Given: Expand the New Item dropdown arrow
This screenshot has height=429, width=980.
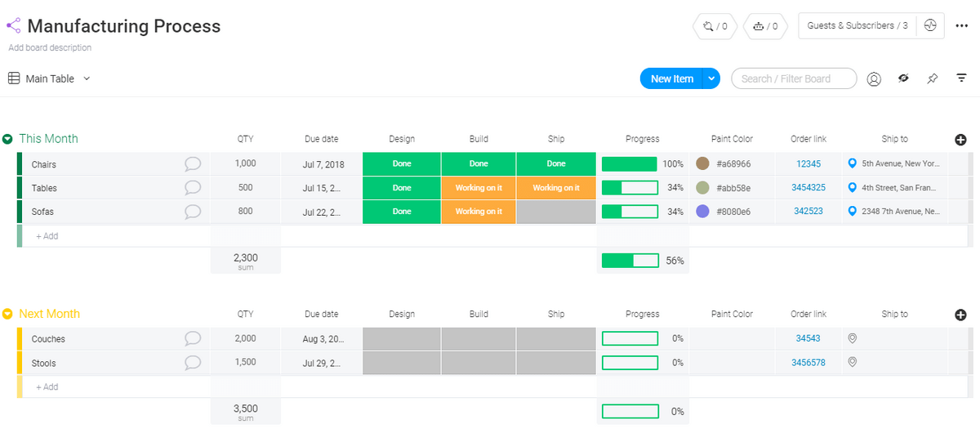Looking at the screenshot, I should (711, 79).
